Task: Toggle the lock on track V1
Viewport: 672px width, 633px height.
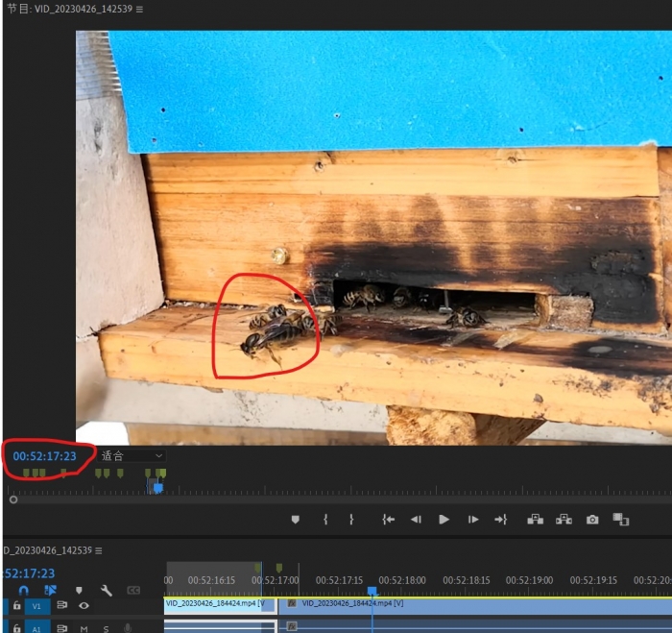Action: (x=16, y=606)
